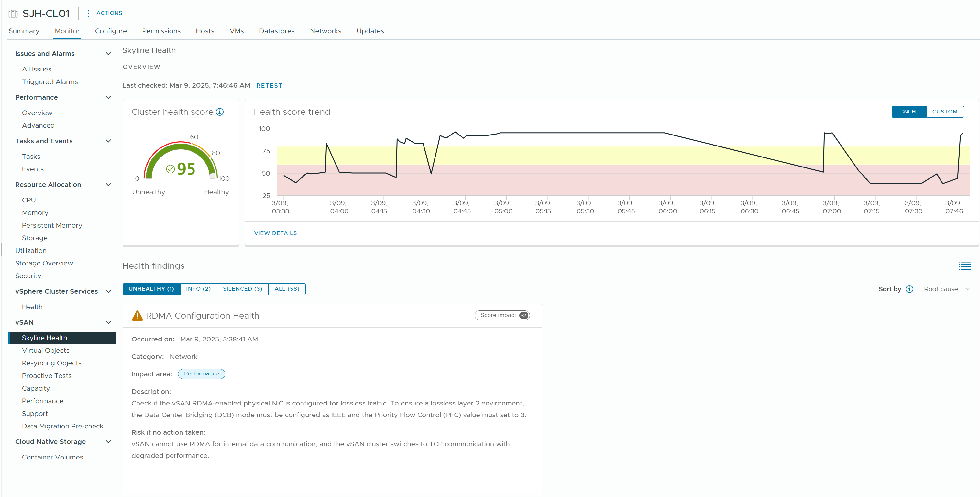
Task: Open the Actions three-dot menu icon
Action: 88,13
